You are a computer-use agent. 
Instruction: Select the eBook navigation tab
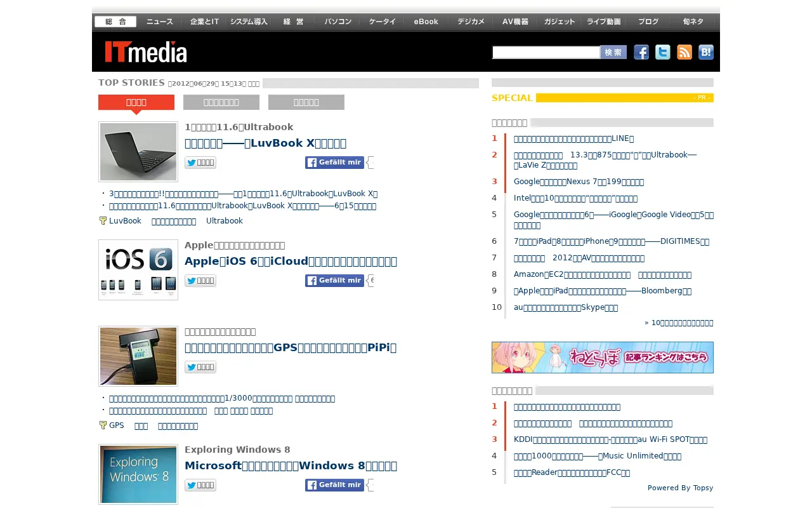[426, 22]
